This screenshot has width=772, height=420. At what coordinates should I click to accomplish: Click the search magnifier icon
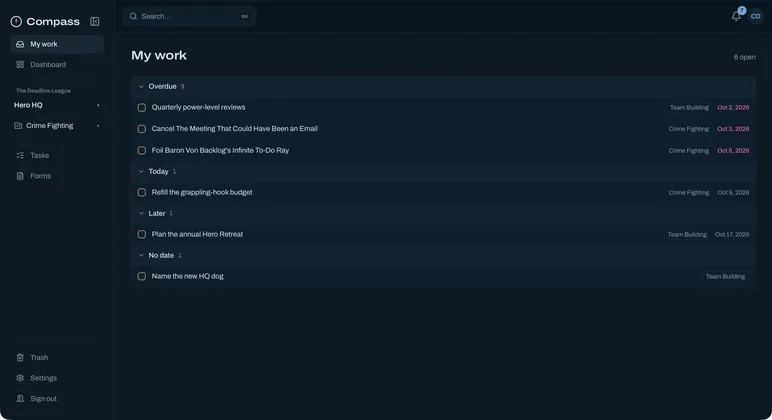point(133,16)
